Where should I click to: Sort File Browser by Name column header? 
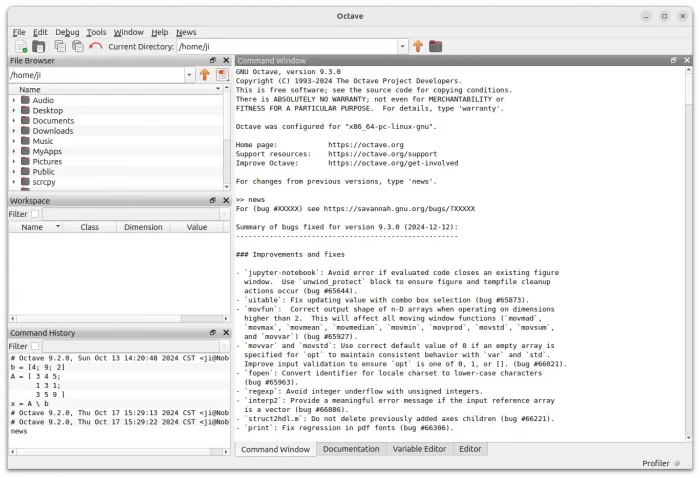116,89
